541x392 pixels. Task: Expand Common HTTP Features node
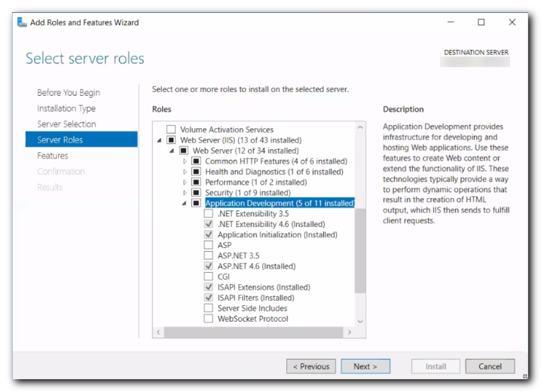point(185,161)
